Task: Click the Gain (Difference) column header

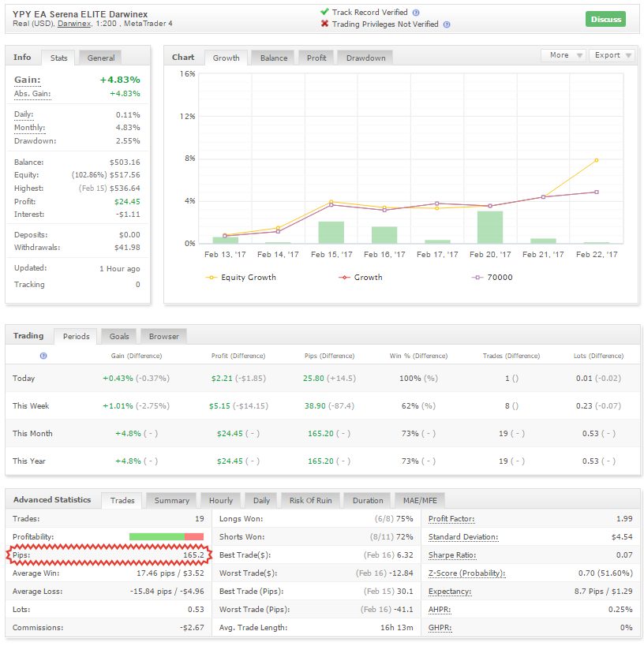Action: 137,356
